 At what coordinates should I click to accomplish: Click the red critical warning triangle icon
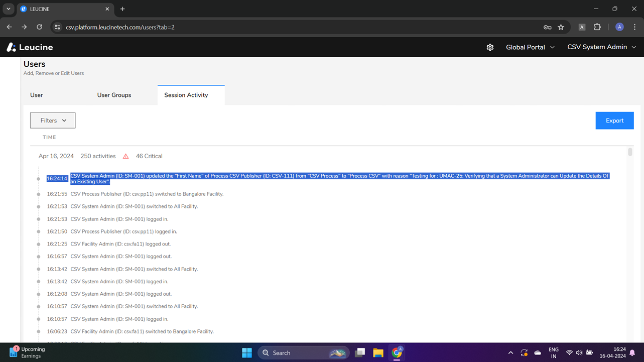click(x=126, y=156)
